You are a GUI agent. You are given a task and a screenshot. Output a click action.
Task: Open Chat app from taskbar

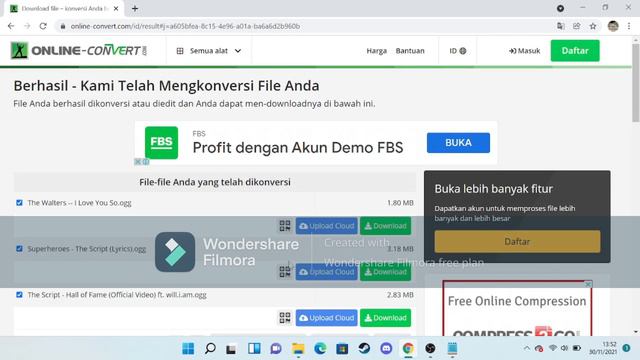pos(276,349)
